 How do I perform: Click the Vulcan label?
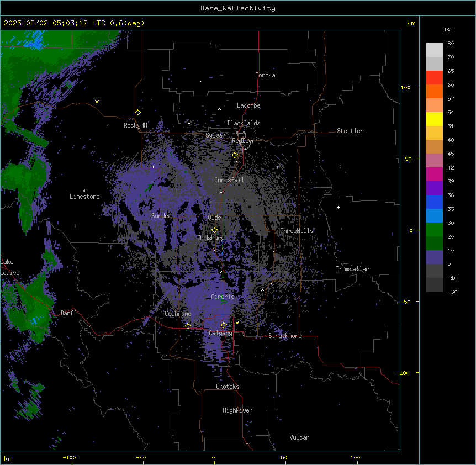(300, 437)
